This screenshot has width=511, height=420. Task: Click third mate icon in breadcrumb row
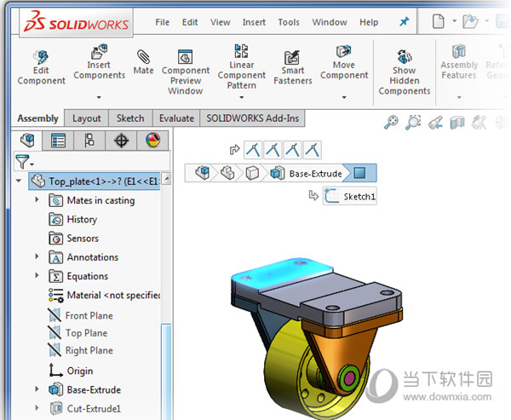[x=293, y=150]
